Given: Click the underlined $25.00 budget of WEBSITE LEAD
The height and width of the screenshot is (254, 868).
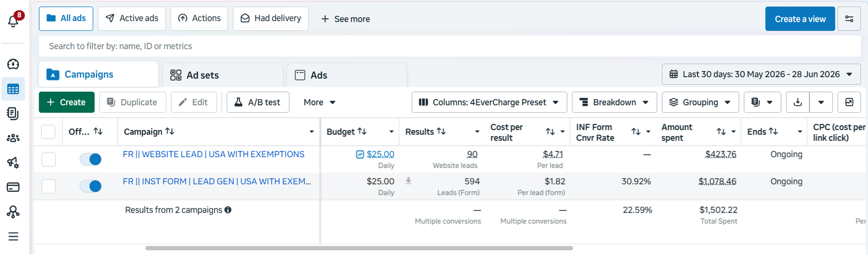Looking at the screenshot, I should click(x=380, y=154).
